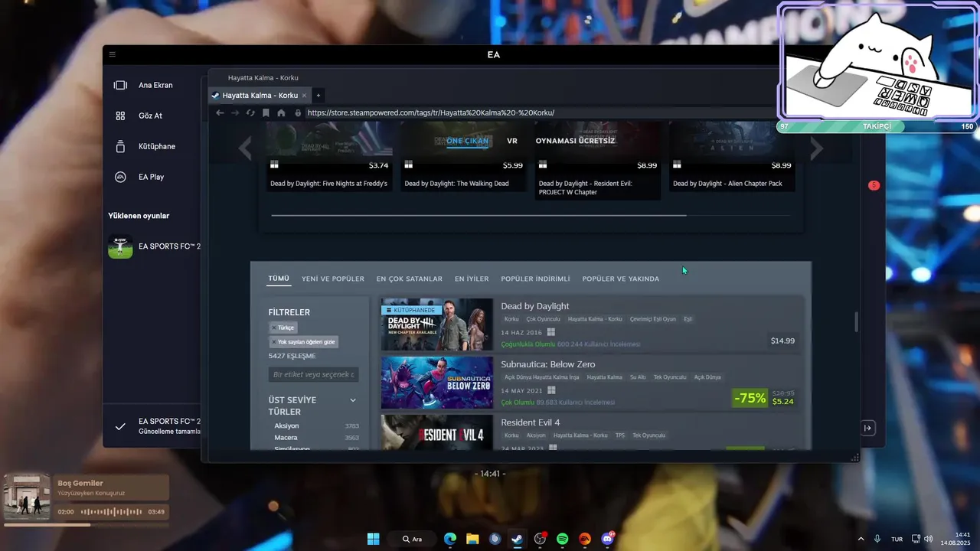
Task: Click the EA Play logo icon
Action: tap(120, 177)
